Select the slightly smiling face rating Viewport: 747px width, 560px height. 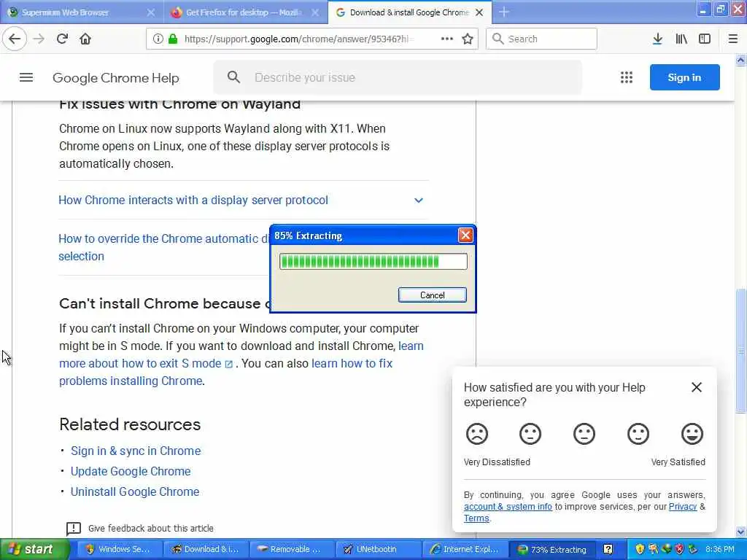638,434
